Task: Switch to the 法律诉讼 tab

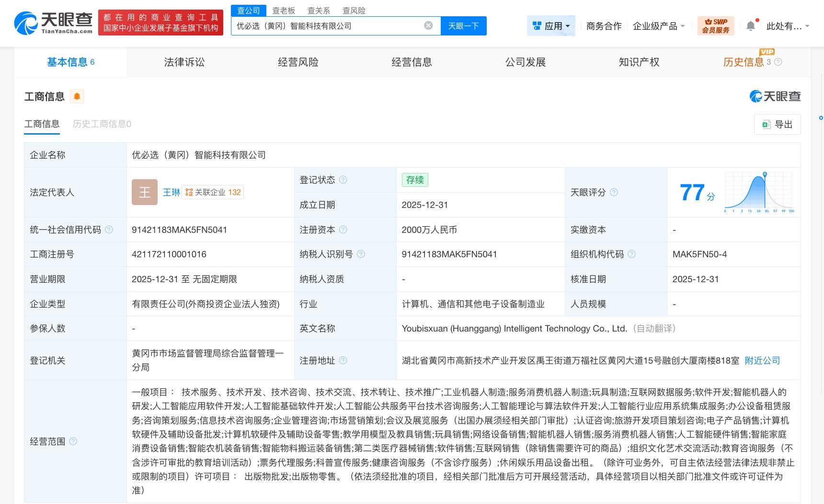Action: [x=184, y=62]
